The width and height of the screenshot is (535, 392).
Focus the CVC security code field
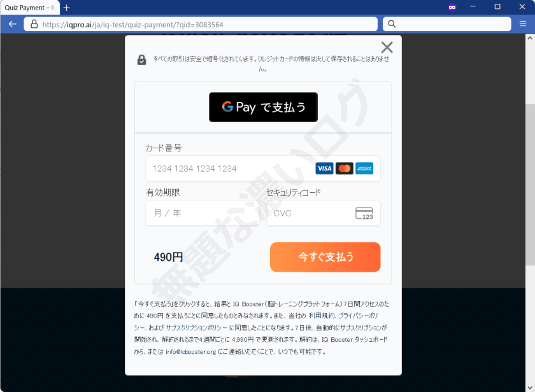(324, 213)
